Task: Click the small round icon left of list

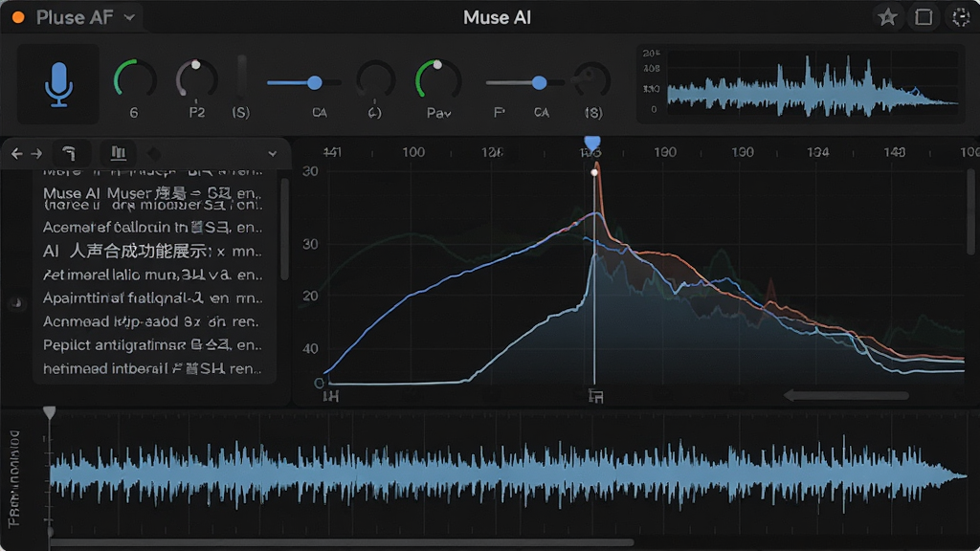Action: (17, 303)
